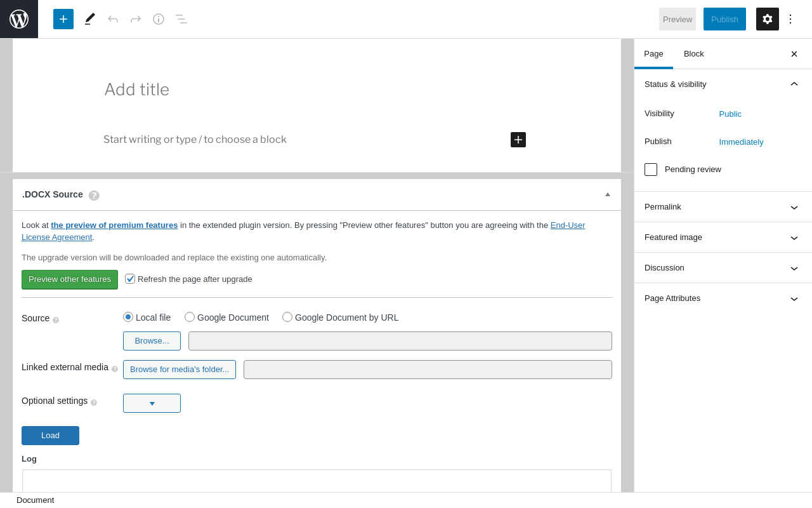Screen dimensions: 812x508
Task: Click the help icon beside Optional settings
Action: (x=94, y=403)
